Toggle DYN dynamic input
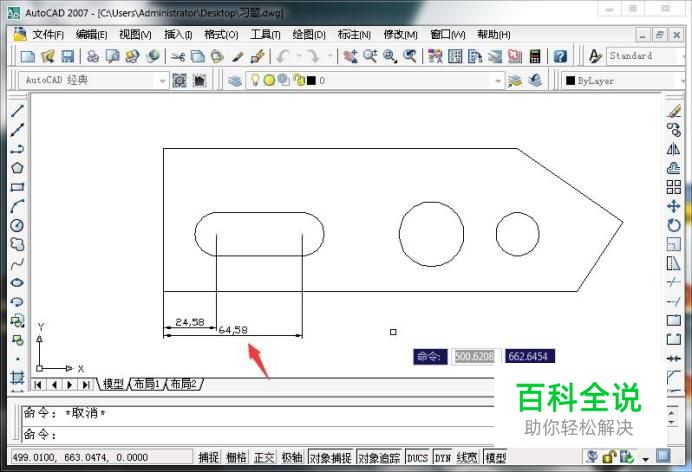 point(443,457)
